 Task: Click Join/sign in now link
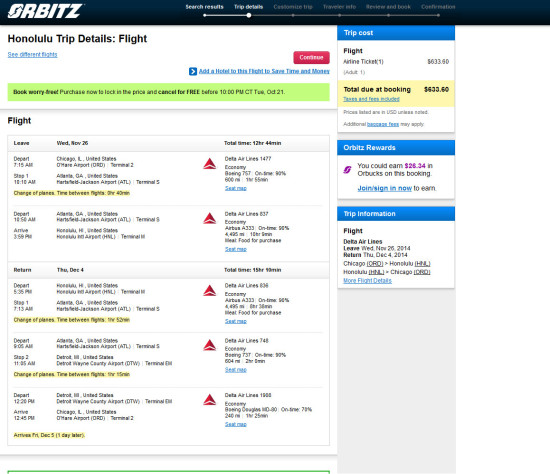pos(384,188)
